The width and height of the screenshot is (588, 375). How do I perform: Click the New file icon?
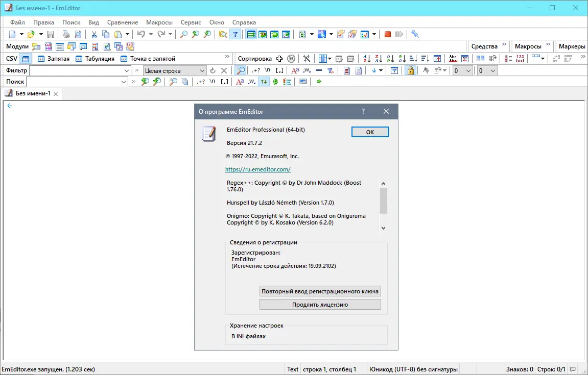pos(12,35)
